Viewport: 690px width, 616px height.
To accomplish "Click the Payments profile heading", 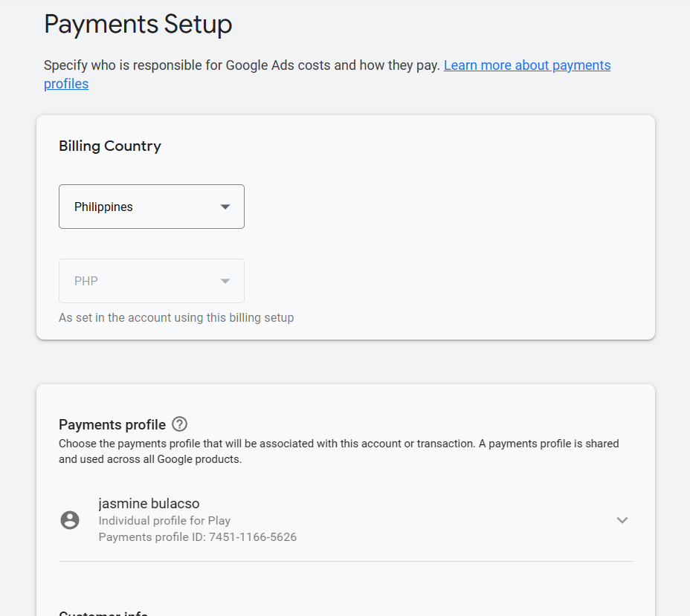I will [112, 425].
